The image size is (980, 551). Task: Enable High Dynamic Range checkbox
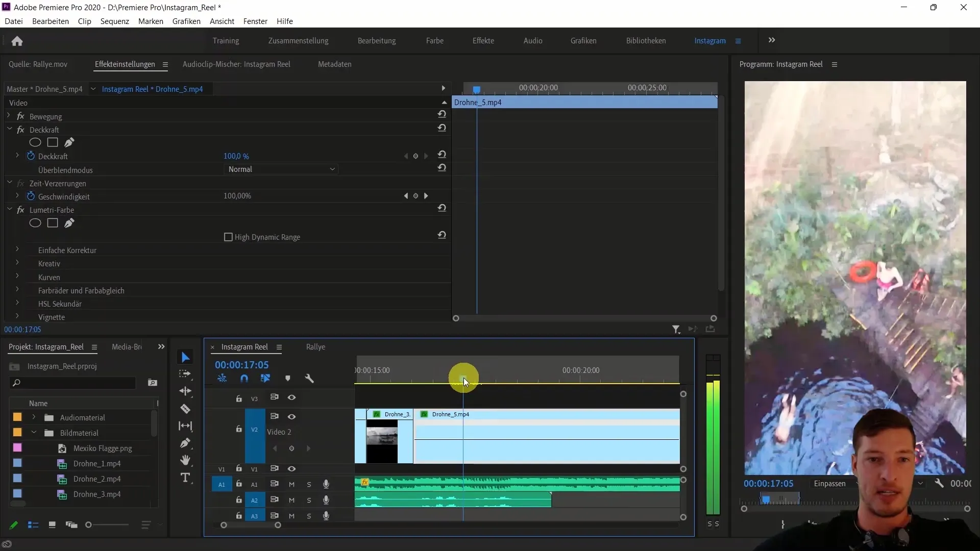coord(228,237)
